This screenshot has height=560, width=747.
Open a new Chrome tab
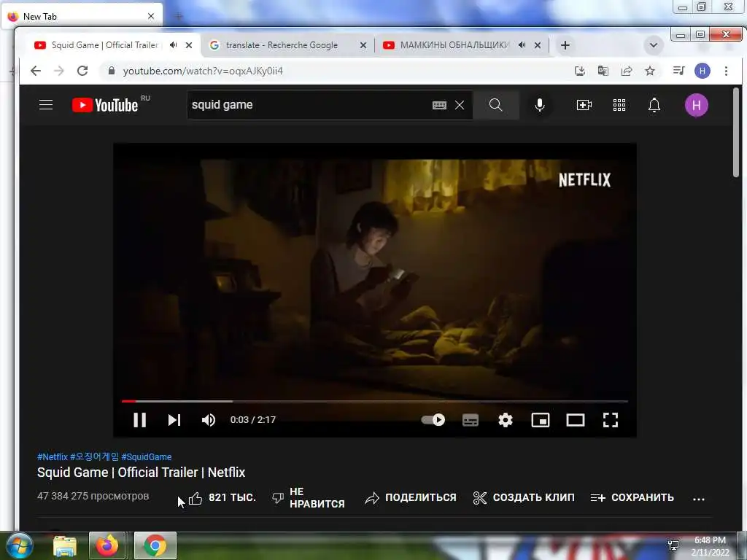click(565, 45)
